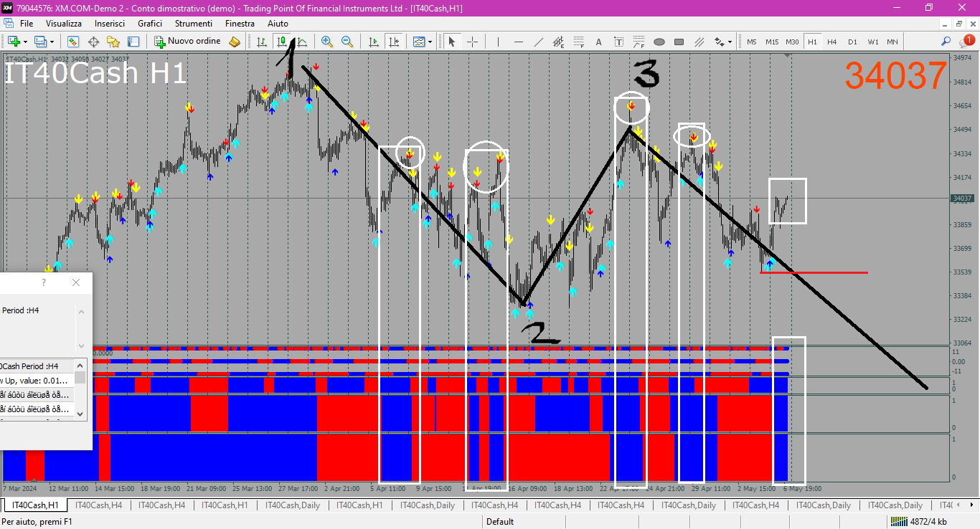The height and width of the screenshot is (529, 980).
Task: Toggle chart shift from right border
Action: 393,42
